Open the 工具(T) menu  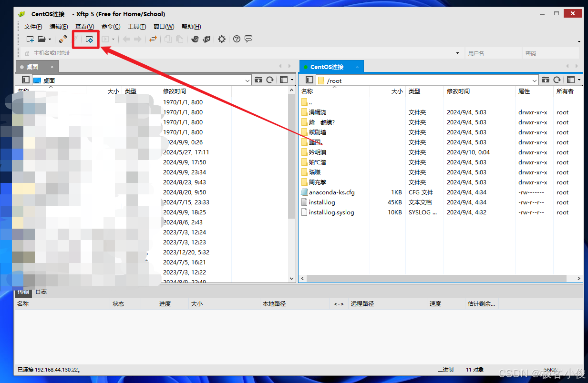point(137,27)
